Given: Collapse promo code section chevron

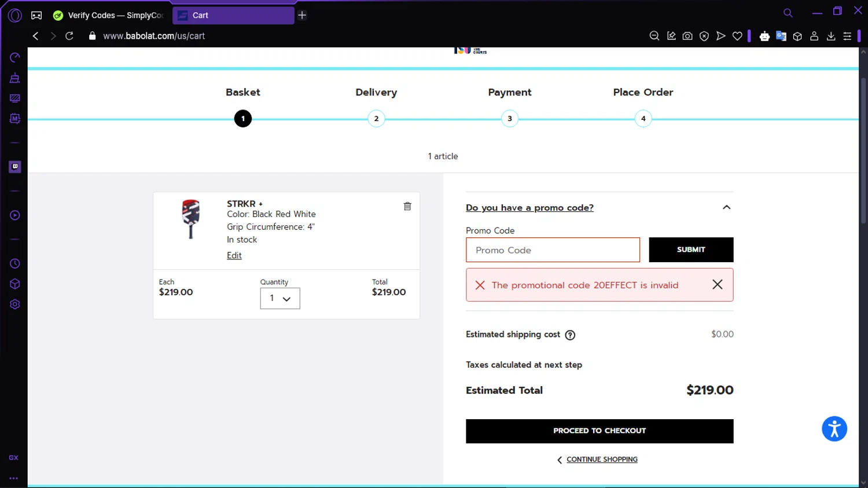Looking at the screenshot, I should [727, 207].
